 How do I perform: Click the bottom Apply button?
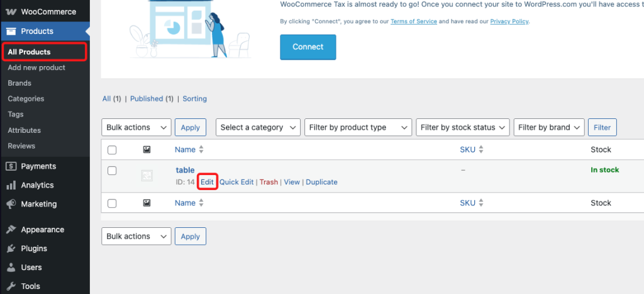tap(191, 237)
